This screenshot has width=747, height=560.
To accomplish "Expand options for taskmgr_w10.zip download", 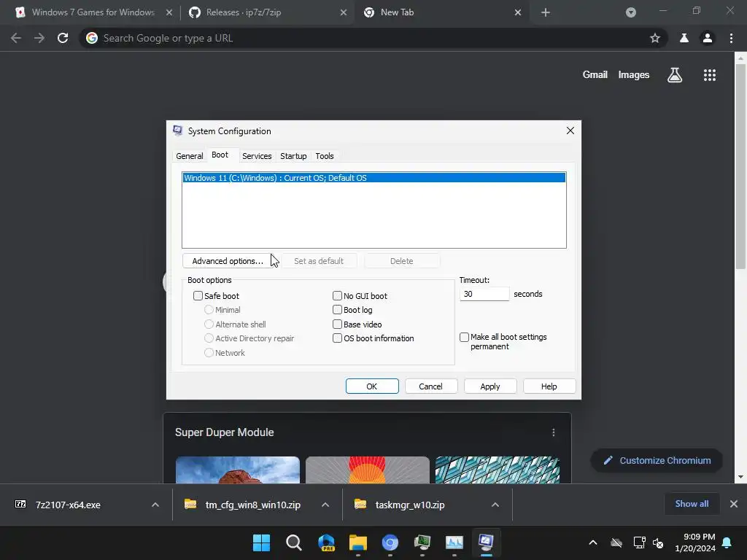I will click(x=495, y=505).
